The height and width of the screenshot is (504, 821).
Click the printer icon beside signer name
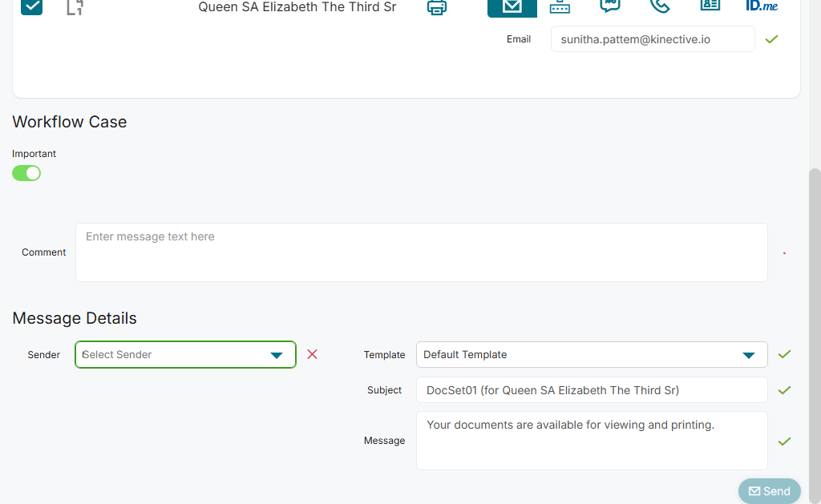(x=436, y=8)
